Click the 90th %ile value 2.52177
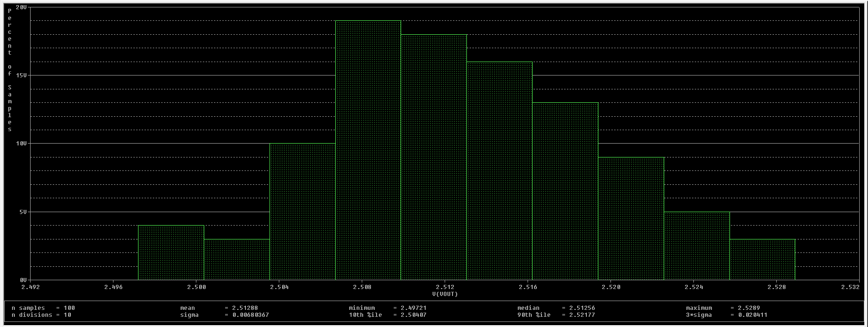Image resolution: width=868 pixels, height=327 pixels. (579, 315)
